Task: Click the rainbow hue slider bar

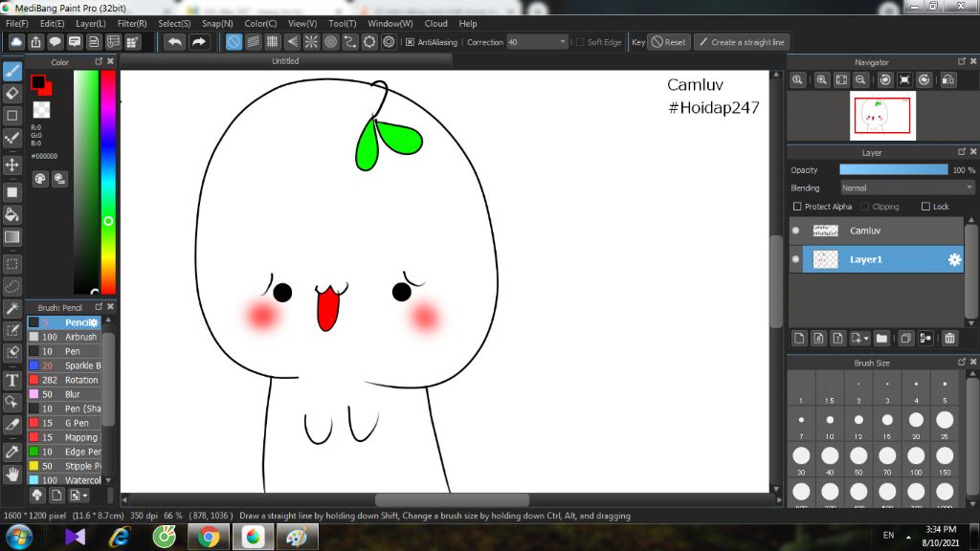Action: 108,182
